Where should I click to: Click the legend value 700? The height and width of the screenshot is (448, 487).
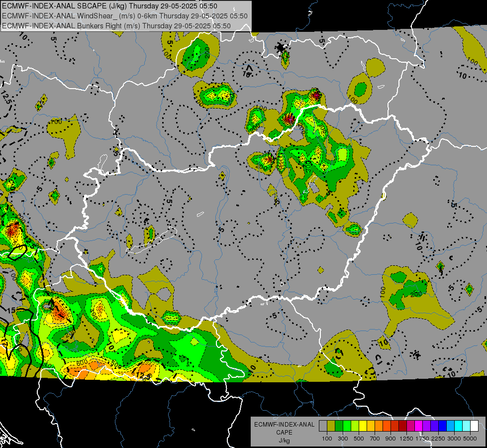[375, 439]
